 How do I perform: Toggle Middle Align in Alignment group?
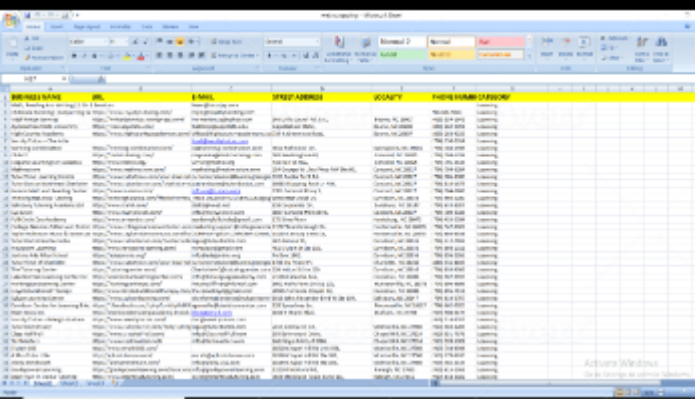click(x=170, y=42)
